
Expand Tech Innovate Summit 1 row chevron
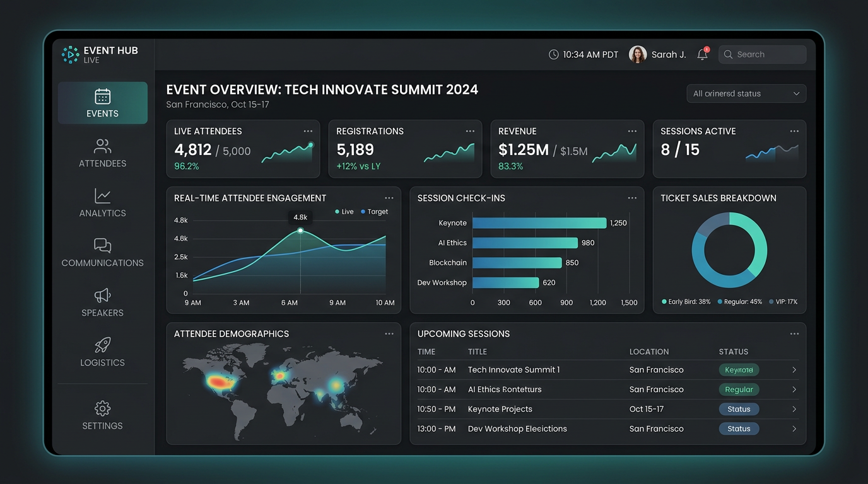(x=794, y=370)
